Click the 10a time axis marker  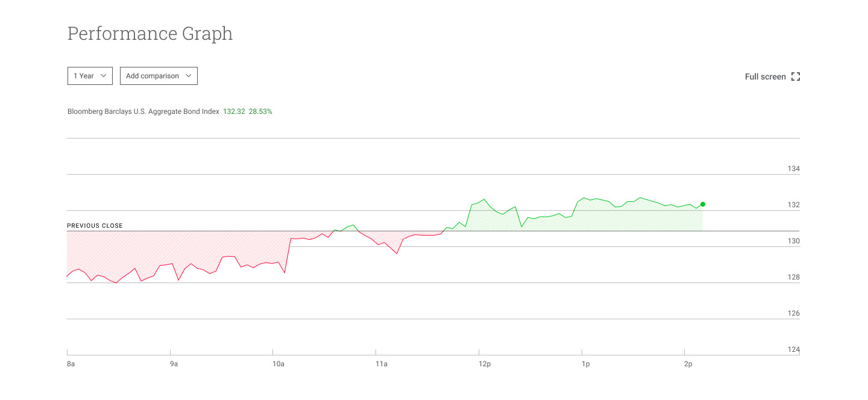[x=278, y=364]
